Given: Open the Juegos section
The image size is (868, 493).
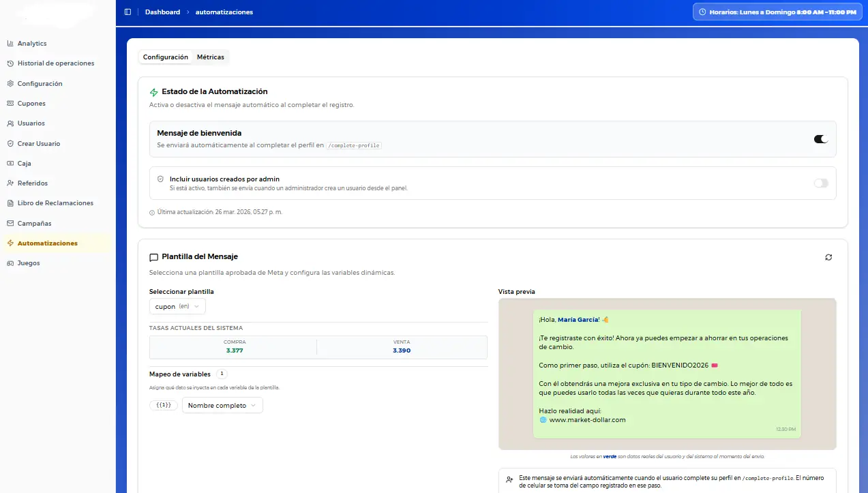Looking at the screenshot, I should click(x=57, y=263).
